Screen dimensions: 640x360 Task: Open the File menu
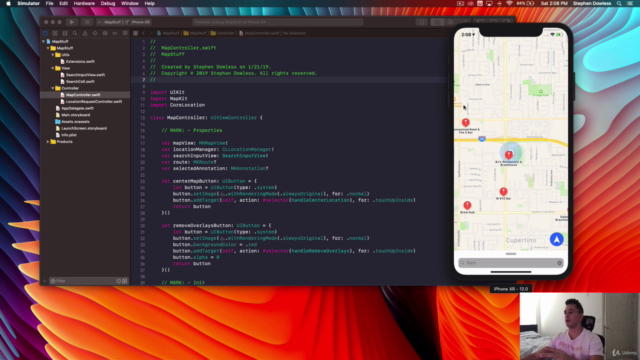click(49, 3)
